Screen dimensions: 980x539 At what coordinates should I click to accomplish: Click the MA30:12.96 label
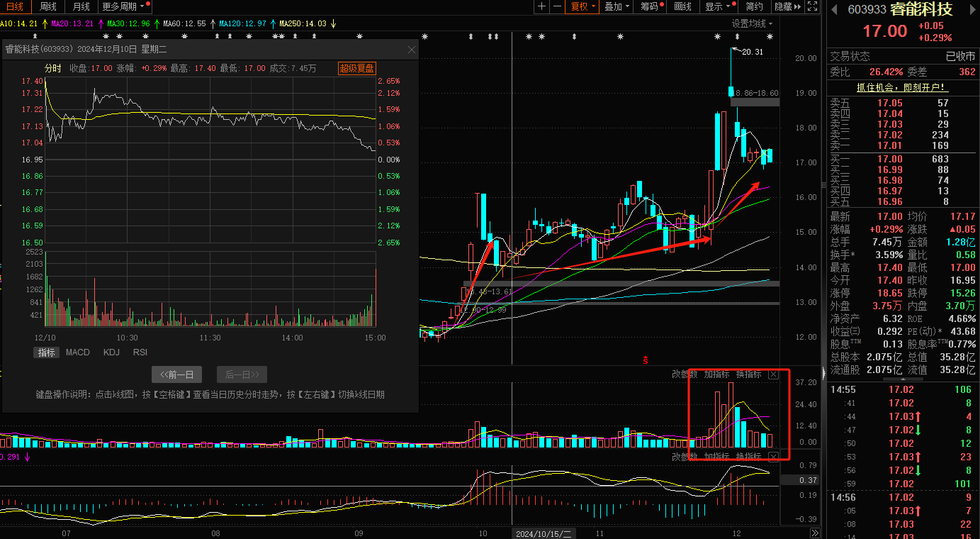pyautogui.click(x=128, y=23)
